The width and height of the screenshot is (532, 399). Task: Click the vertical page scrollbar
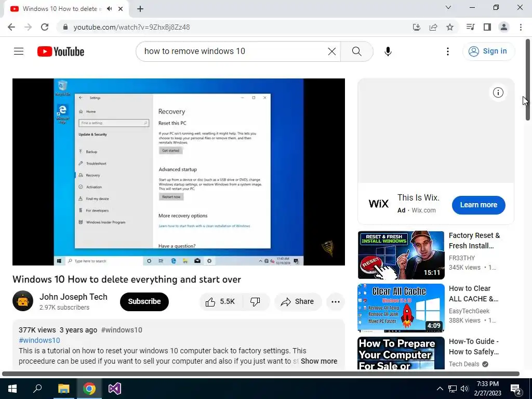[x=528, y=79]
